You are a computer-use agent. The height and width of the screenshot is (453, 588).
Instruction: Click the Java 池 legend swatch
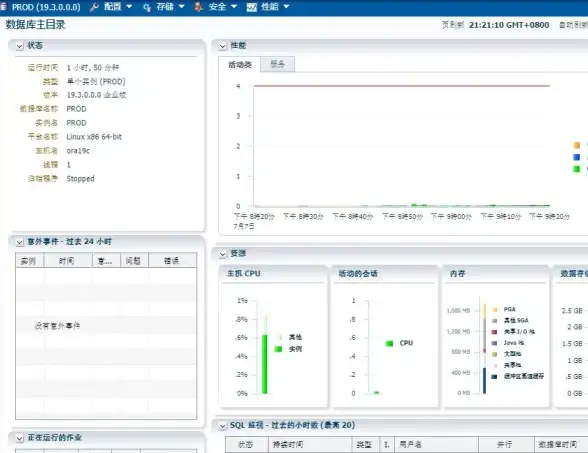(x=495, y=343)
